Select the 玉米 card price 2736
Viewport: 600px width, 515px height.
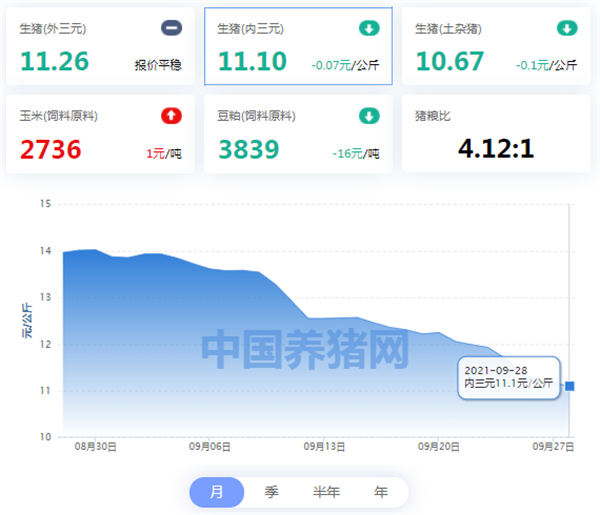(51, 149)
